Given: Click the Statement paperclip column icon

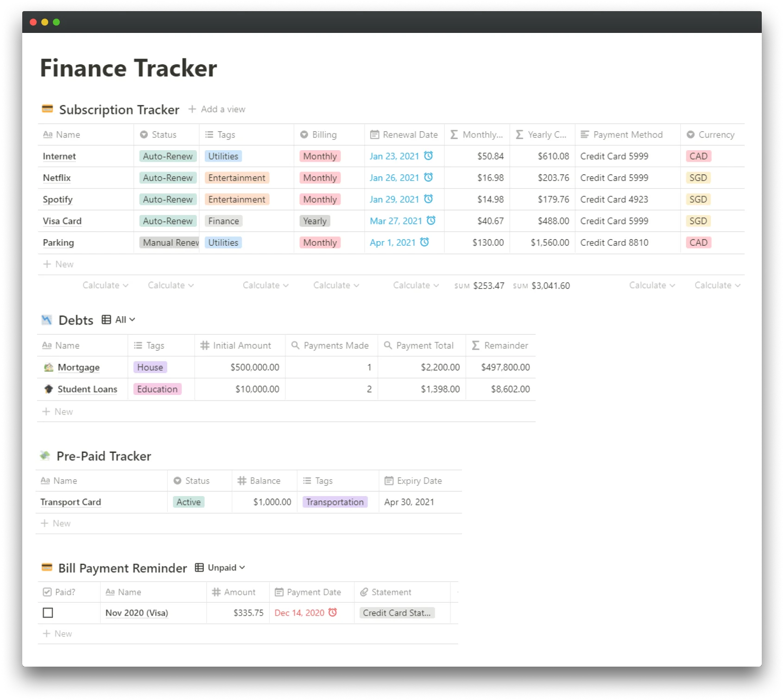Looking at the screenshot, I should 364,592.
